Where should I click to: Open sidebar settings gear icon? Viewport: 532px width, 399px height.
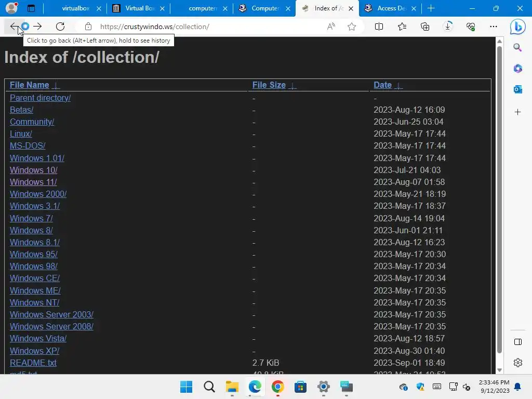pyautogui.click(x=518, y=363)
